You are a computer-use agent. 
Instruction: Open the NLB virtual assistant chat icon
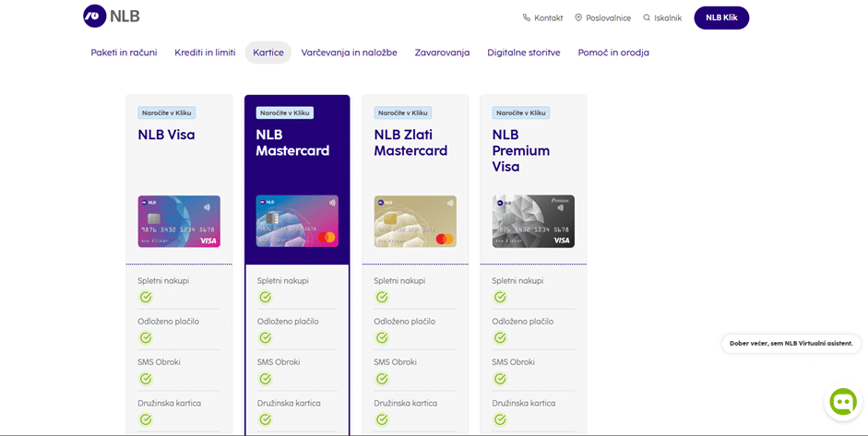pos(843,402)
